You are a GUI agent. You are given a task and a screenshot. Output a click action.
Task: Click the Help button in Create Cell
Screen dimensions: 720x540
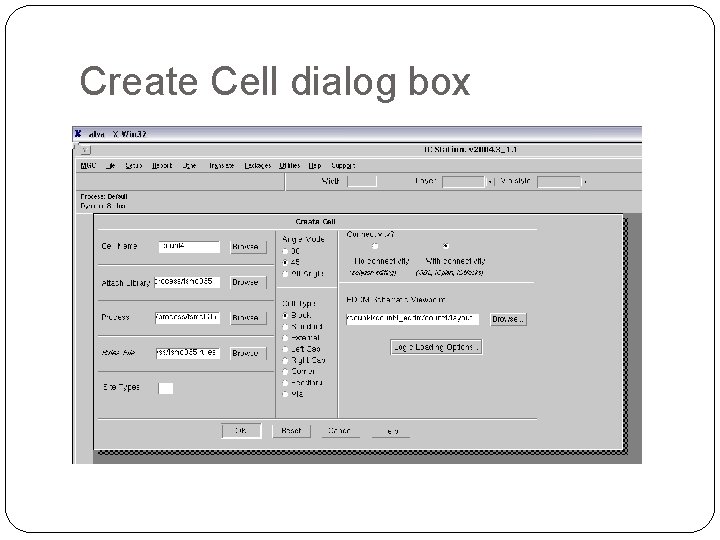click(391, 431)
